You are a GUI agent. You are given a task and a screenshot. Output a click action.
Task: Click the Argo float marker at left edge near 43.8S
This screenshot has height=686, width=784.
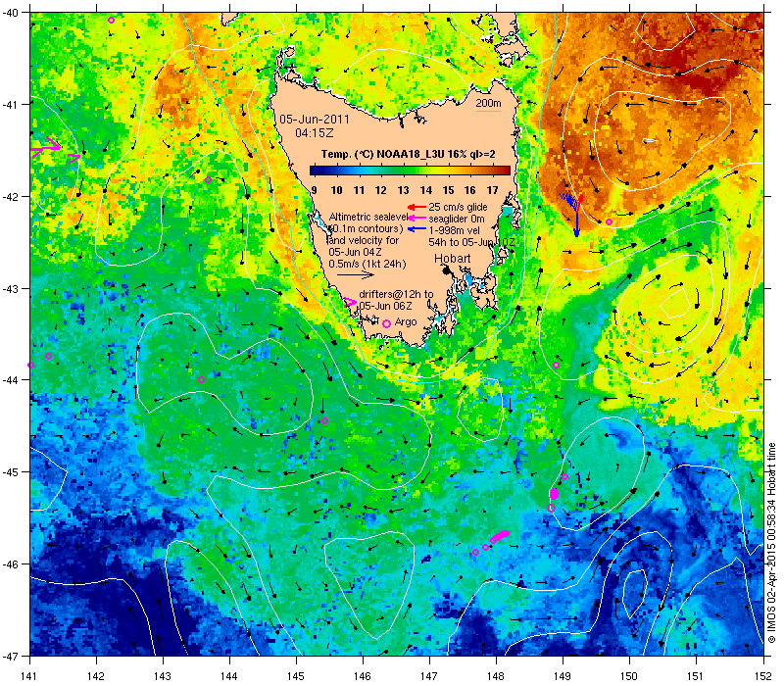tap(31, 366)
